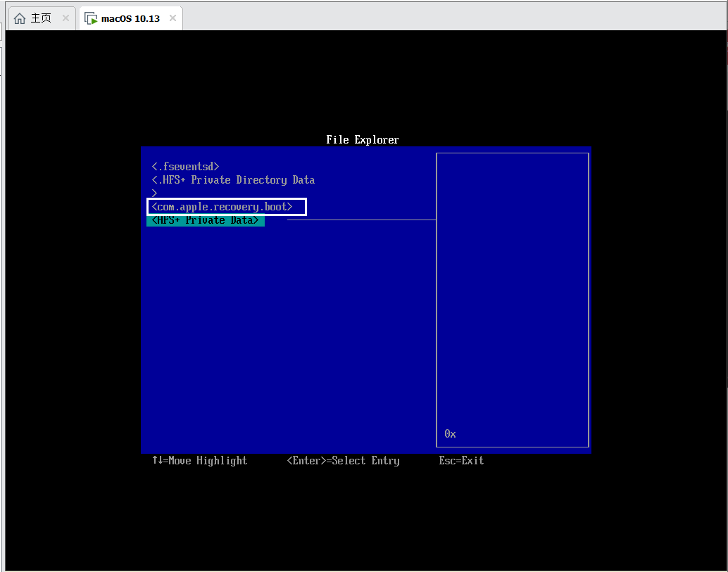The height and width of the screenshot is (572, 728).
Task: Select <.HFS+ Private Directory Data entry
Action: pos(233,180)
